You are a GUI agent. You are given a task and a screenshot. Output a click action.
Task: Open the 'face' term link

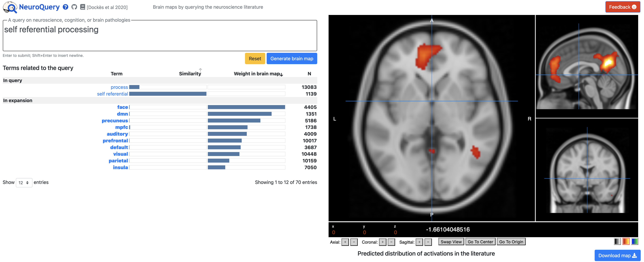[x=122, y=107]
